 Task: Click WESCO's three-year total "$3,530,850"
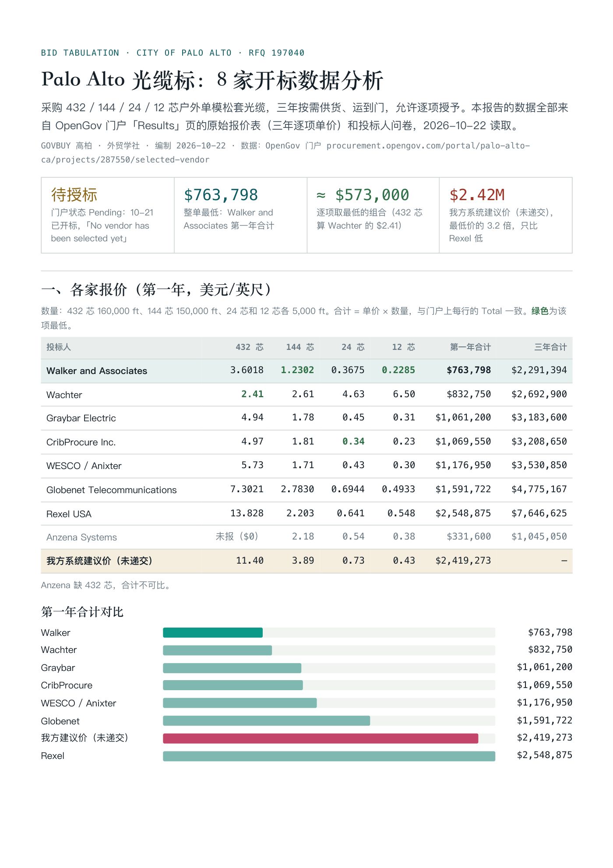(x=539, y=465)
